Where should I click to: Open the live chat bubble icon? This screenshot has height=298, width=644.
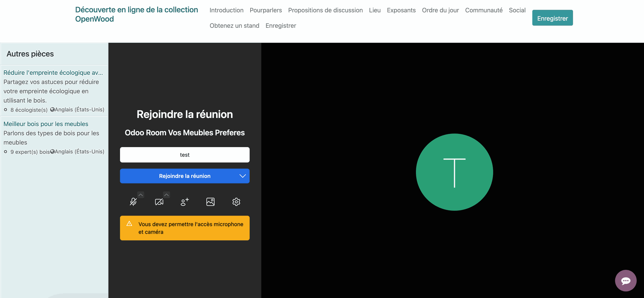click(x=626, y=281)
